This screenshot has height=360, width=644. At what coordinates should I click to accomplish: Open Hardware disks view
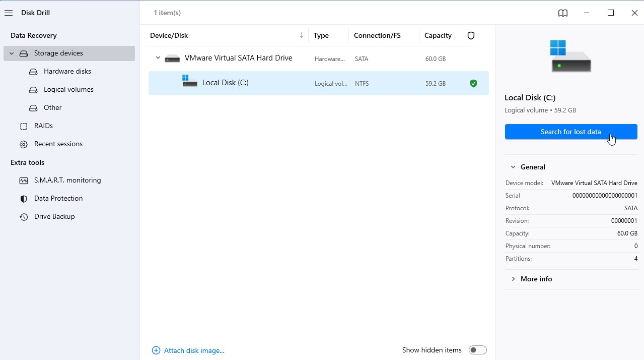[x=67, y=72]
